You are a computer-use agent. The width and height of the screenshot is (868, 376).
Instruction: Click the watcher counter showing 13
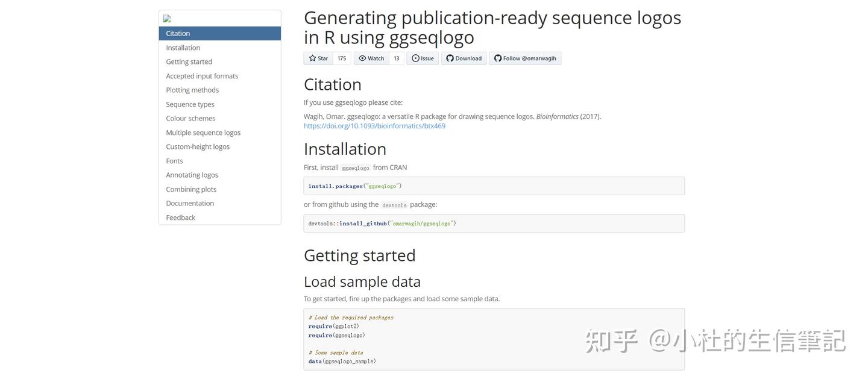click(395, 57)
